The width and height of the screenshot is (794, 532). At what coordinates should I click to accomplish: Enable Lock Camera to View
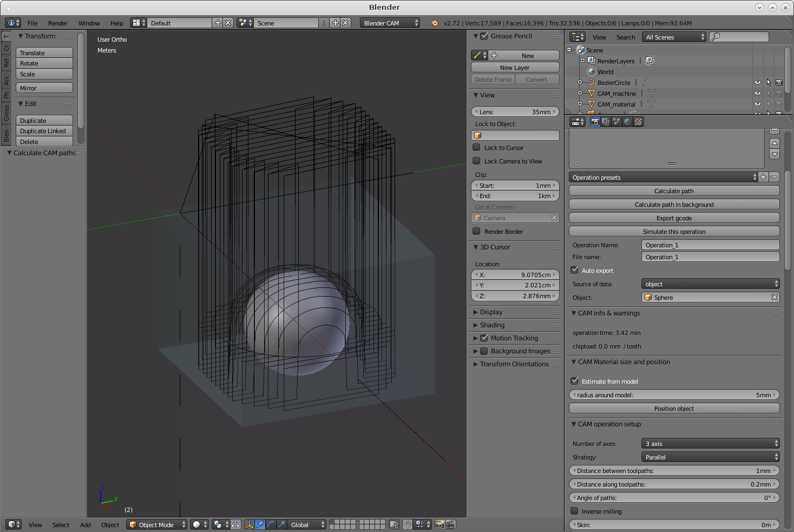pos(477,161)
